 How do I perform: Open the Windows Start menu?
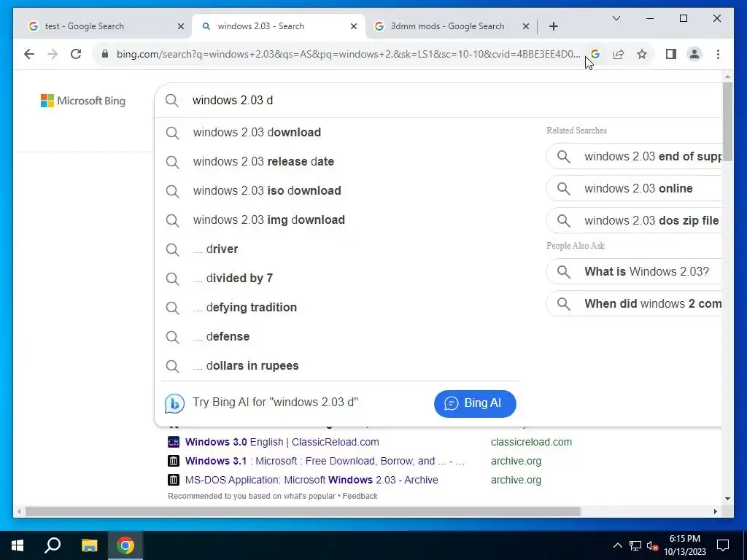click(x=18, y=545)
